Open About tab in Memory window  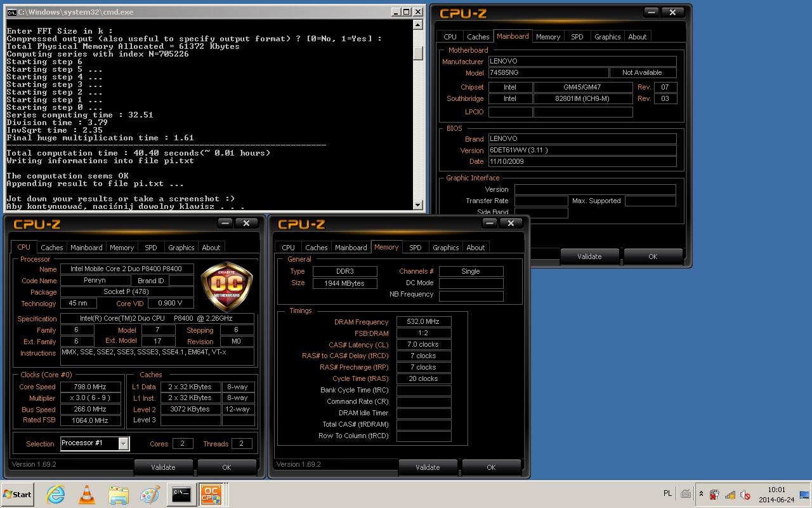(475, 248)
